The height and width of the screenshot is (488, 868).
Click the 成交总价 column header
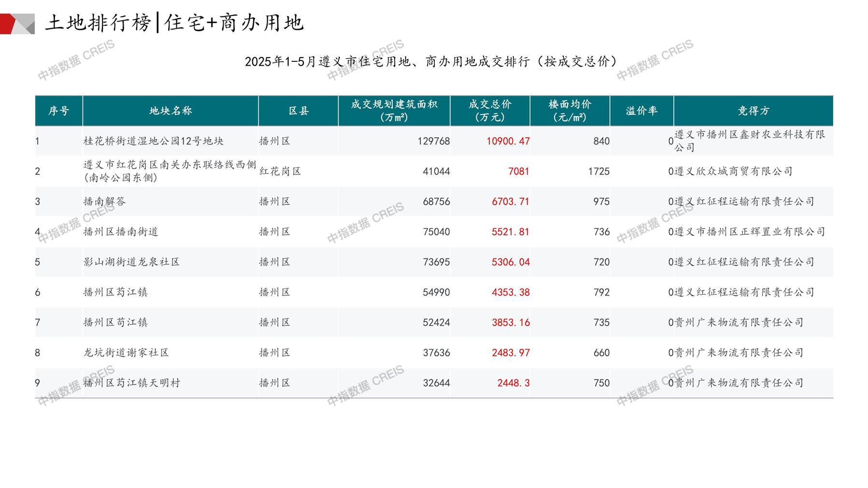pos(490,111)
